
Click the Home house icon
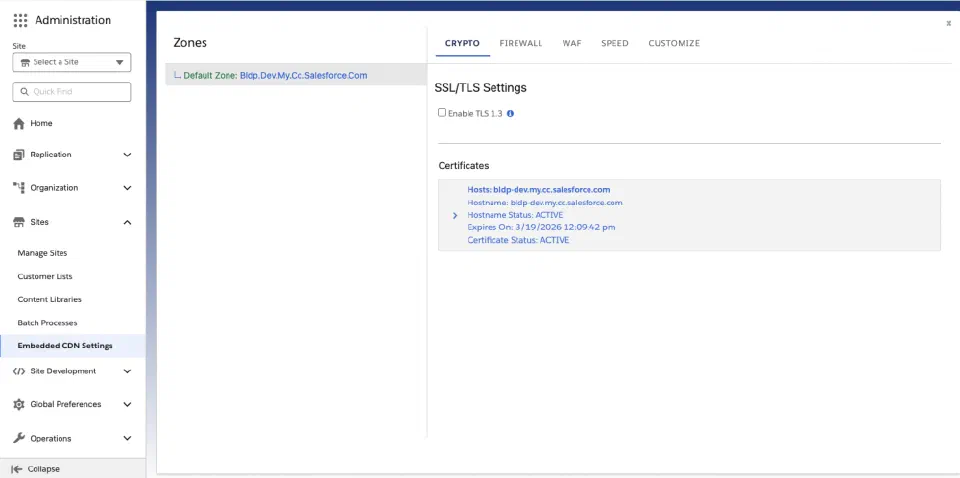18,124
